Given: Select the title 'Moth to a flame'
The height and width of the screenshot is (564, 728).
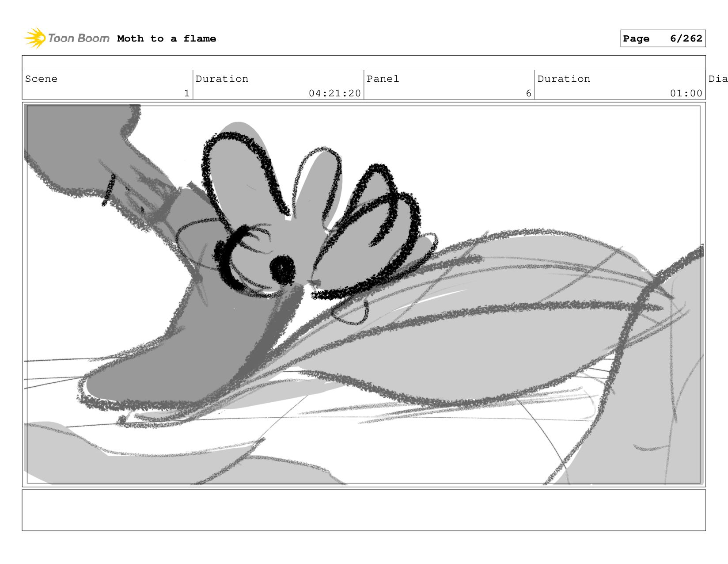Looking at the screenshot, I should (167, 38).
